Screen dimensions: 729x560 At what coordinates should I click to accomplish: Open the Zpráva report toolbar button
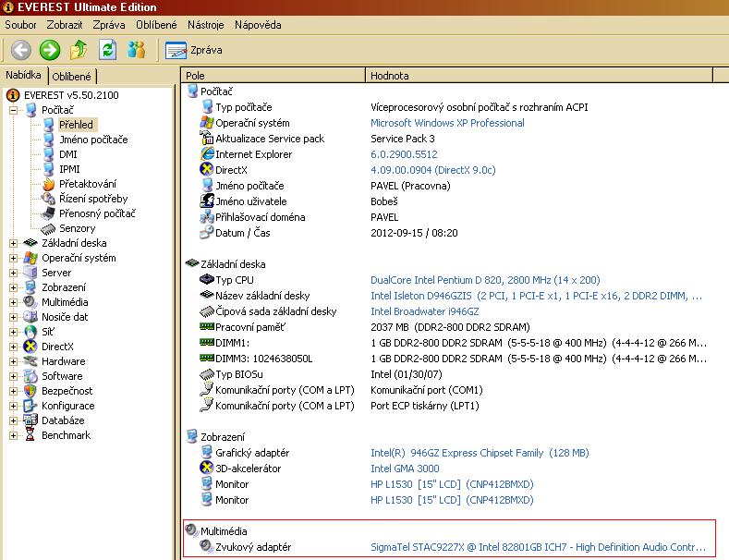194,50
